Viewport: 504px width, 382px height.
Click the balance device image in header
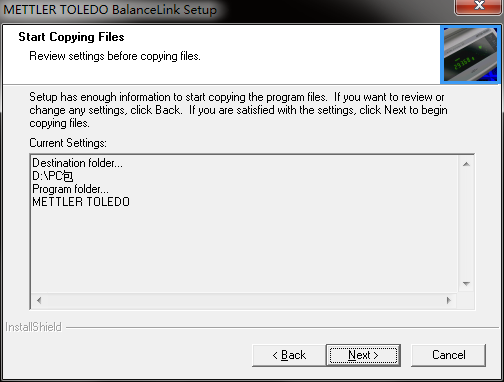[470, 54]
